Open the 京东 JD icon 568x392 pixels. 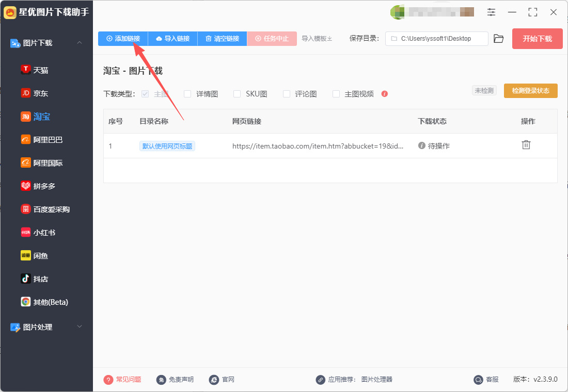point(26,93)
